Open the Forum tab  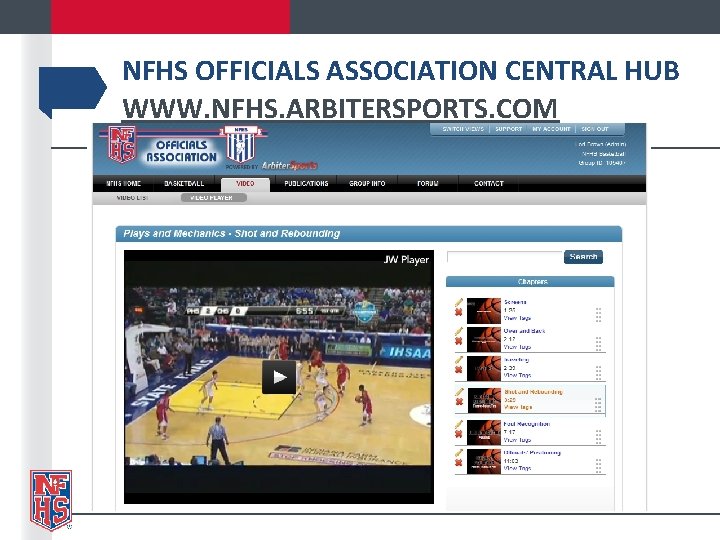(x=428, y=183)
